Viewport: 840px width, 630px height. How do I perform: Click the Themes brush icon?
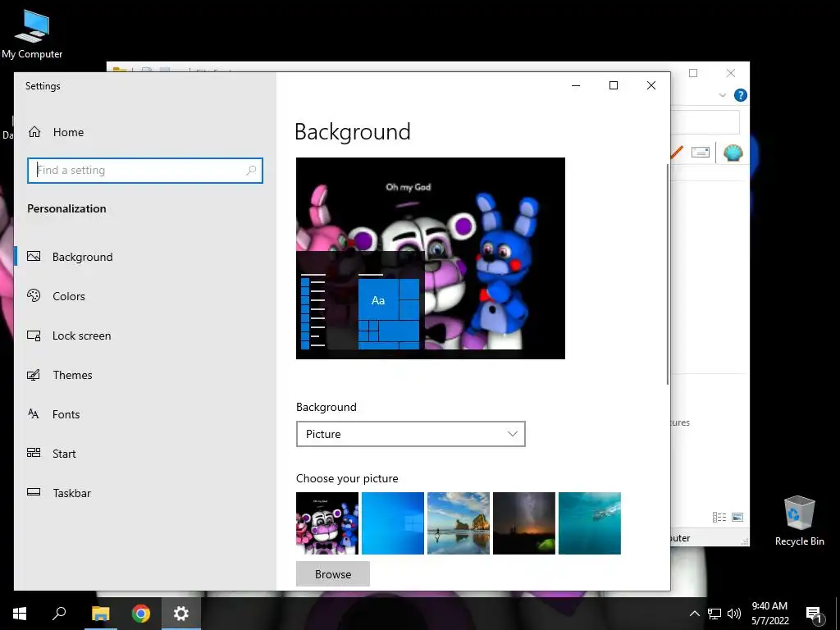click(34, 375)
